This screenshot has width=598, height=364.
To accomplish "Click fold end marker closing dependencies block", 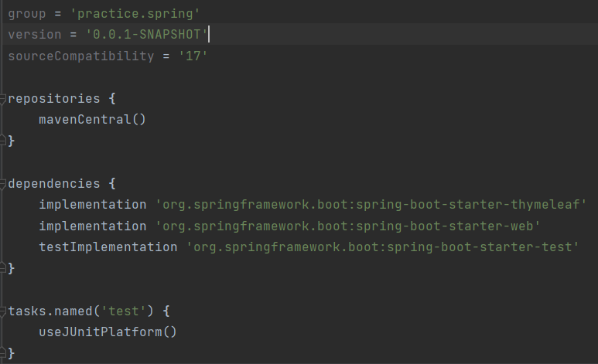I will pyautogui.click(x=2, y=269).
